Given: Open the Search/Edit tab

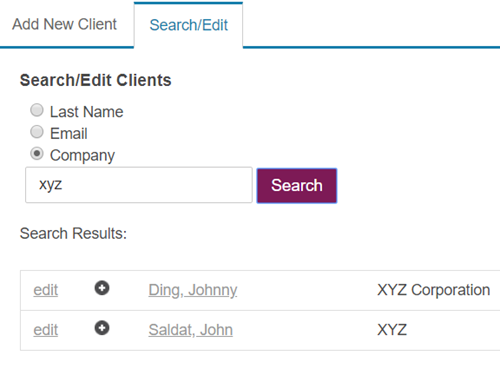Looking at the screenshot, I should (189, 25).
